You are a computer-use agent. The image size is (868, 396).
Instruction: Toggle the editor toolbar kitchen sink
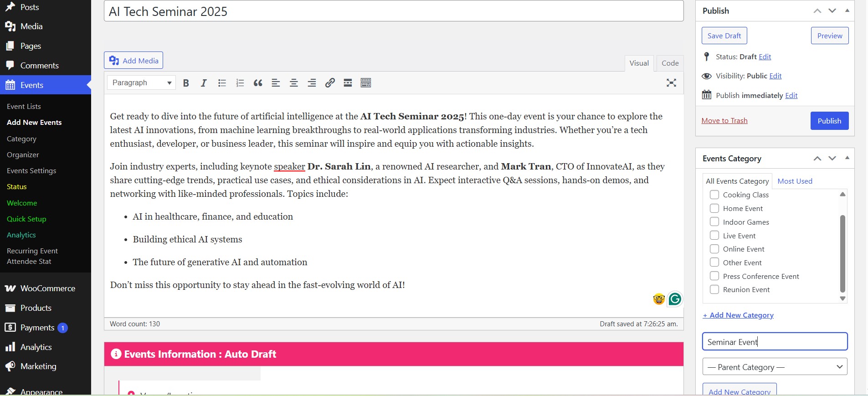[366, 83]
